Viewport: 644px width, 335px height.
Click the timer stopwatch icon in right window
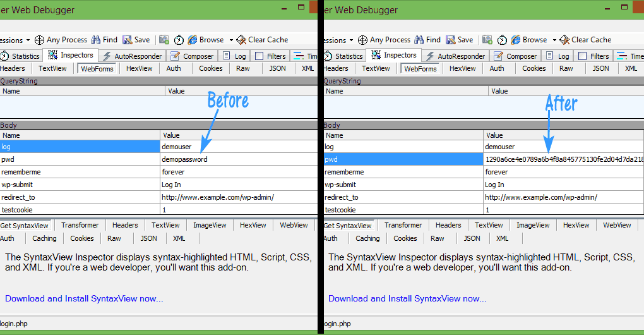502,40
